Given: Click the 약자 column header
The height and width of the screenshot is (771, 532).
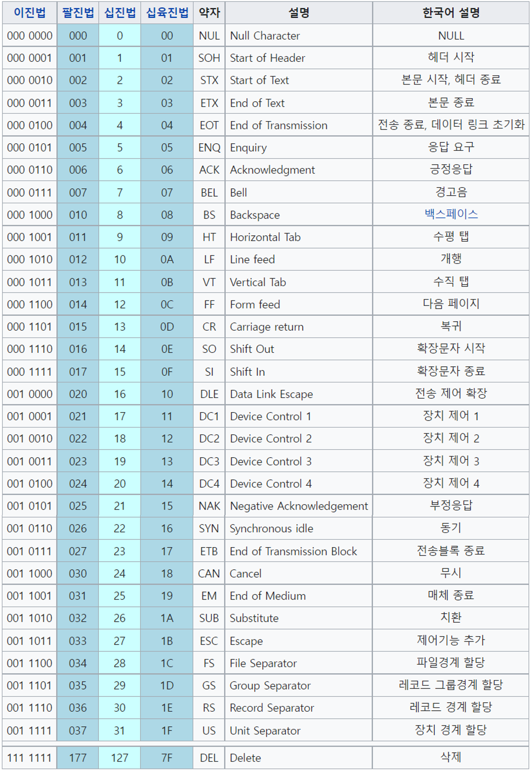Looking at the screenshot, I should (209, 13).
